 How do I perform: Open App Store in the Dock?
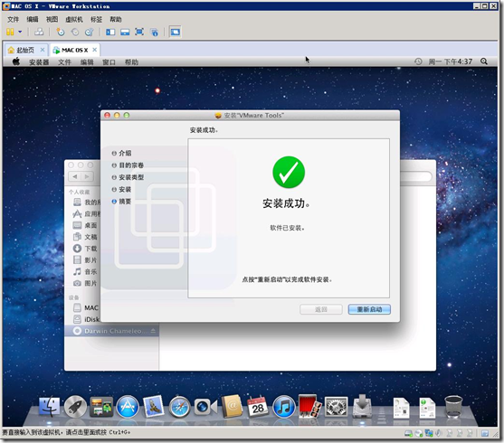(128, 407)
